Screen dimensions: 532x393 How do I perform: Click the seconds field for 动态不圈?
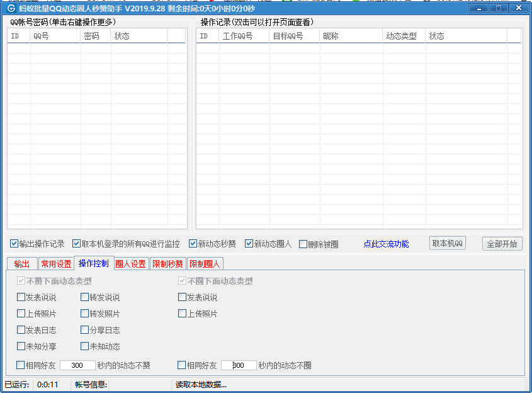[239, 365]
